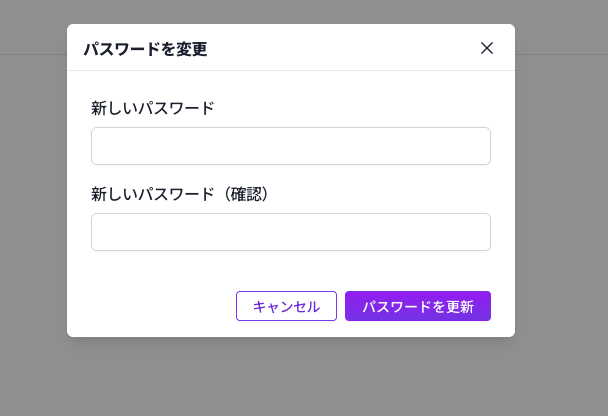The width and height of the screenshot is (608, 416).
Task: Close the パスワードを変更 dialog with X
Action: [x=487, y=48]
